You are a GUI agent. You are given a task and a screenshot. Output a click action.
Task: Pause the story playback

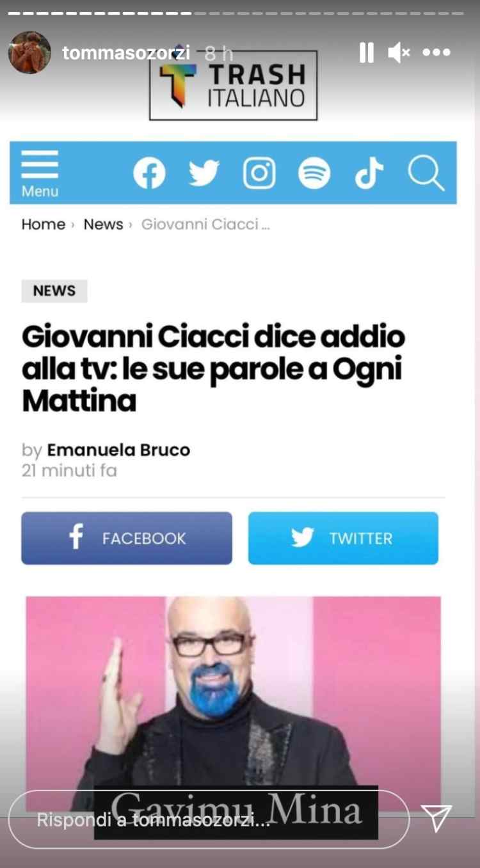pos(366,52)
